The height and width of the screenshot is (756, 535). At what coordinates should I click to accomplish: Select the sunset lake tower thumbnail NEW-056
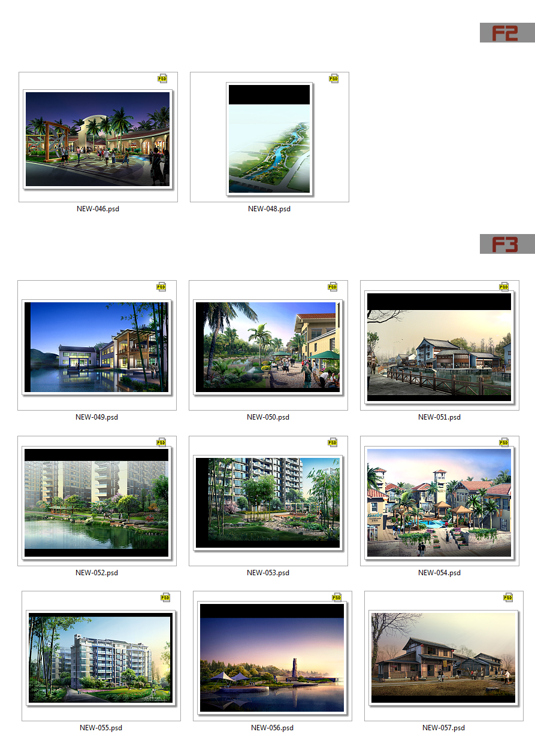[x=272, y=657]
